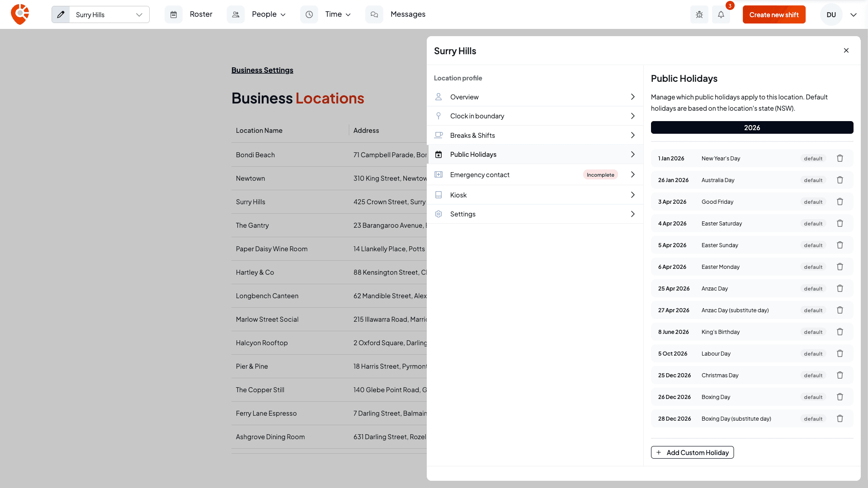This screenshot has height=488, width=868.
Task: Click trash icon for Good Friday
Action: pyautogui.click(x=840, y=202)
